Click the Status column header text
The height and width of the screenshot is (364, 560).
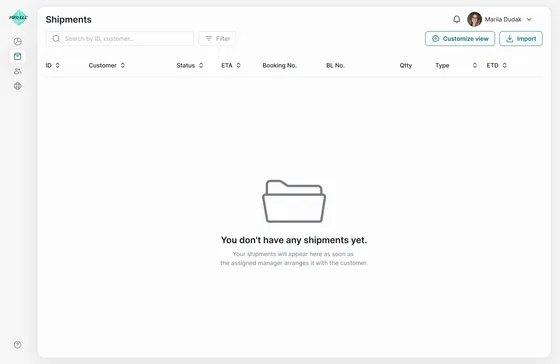(x=186, y=65)
